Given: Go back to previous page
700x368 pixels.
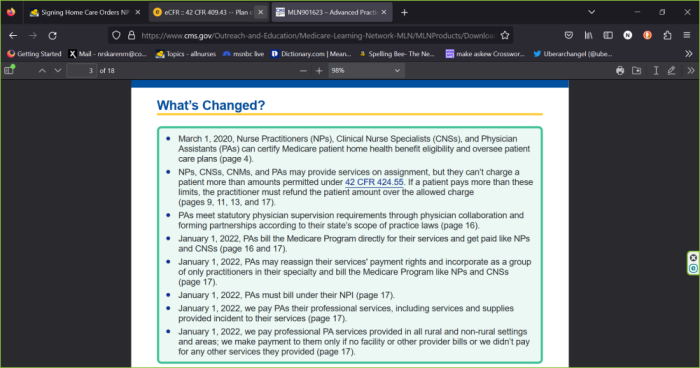Looking at the screenshot, I should click(x=13, y=35).
